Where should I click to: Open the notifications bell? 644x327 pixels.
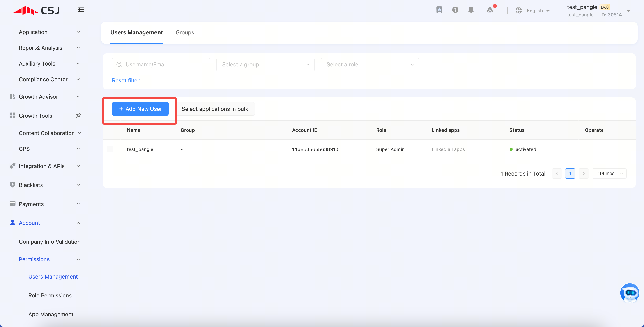point(471,10)
